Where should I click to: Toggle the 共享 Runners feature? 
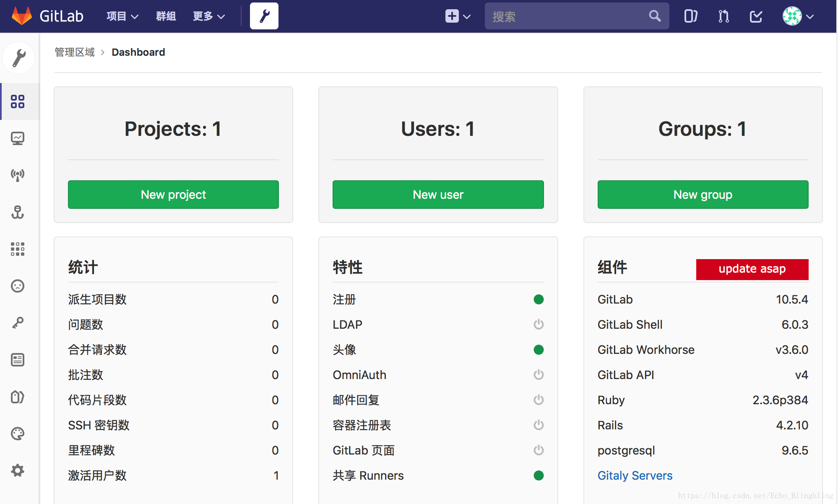tap(538, 475)
